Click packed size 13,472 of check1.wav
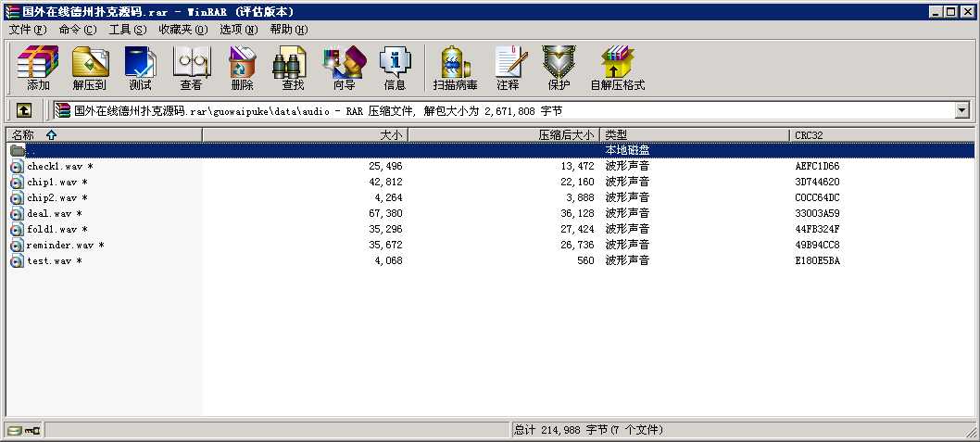This screenshot has width=980, height=442. (x=577, y=166)
